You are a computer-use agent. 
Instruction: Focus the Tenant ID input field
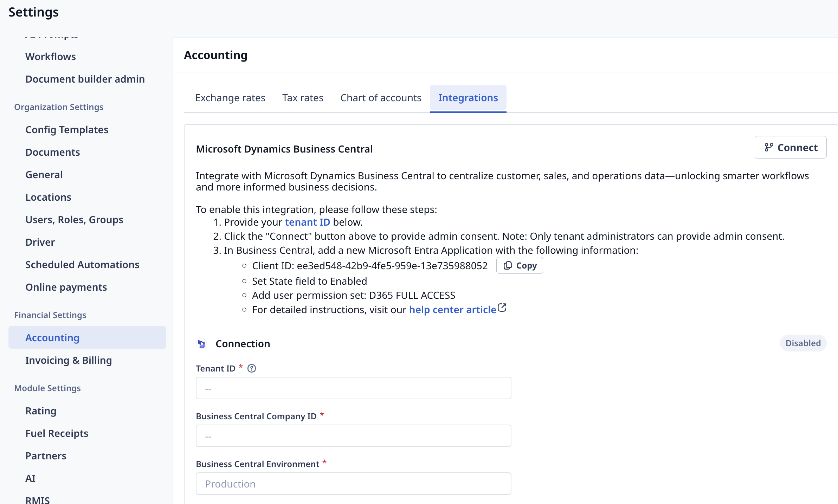click(353, 388)
